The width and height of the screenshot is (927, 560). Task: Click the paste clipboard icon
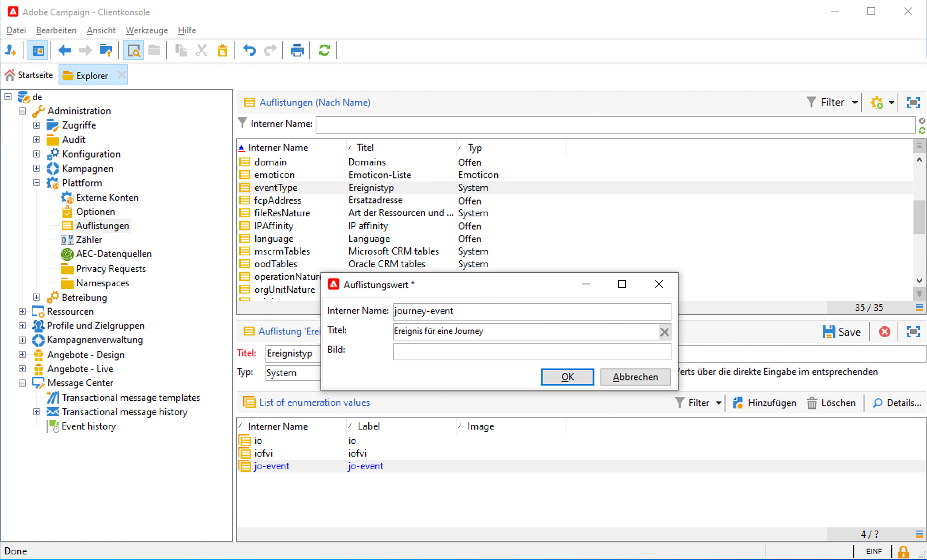click(222, 51)
